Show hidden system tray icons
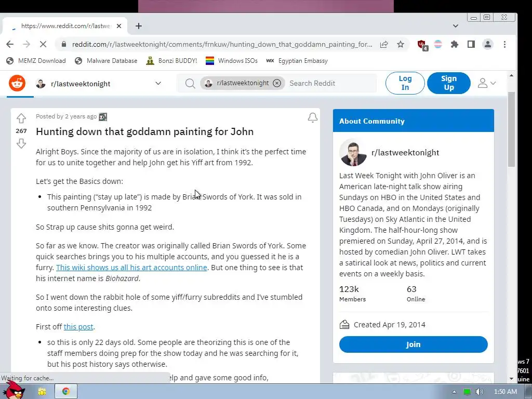532x399 pixels. click(454, 392)
